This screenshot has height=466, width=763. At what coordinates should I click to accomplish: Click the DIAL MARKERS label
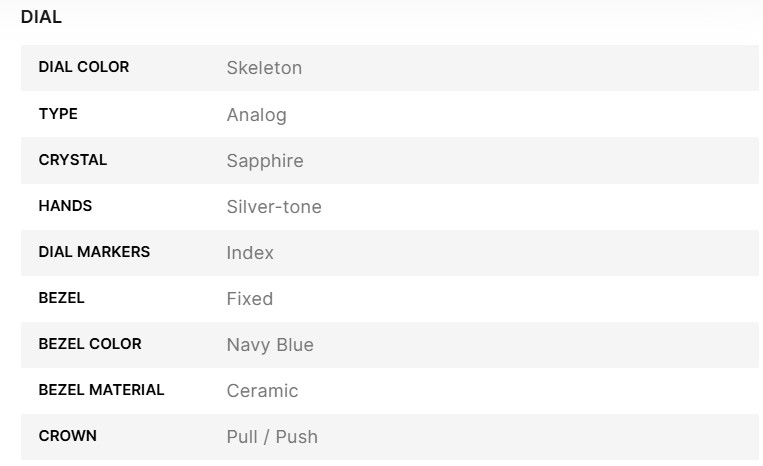coord(94,252)
